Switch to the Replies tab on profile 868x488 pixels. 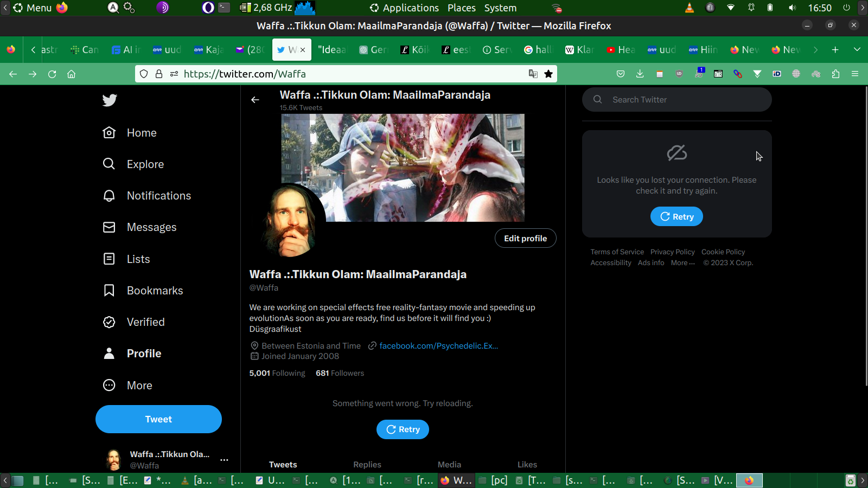tap(367, 465)
